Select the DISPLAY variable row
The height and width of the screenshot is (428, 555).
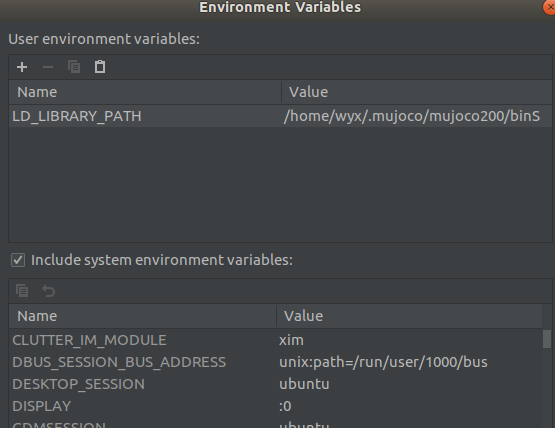point(275,406)
